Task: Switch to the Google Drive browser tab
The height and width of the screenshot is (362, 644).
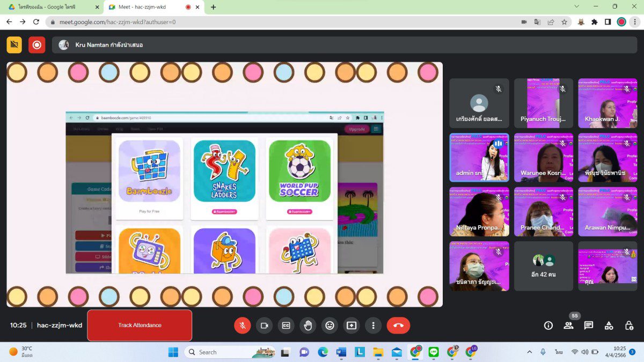Action: (x=53, y=7)
